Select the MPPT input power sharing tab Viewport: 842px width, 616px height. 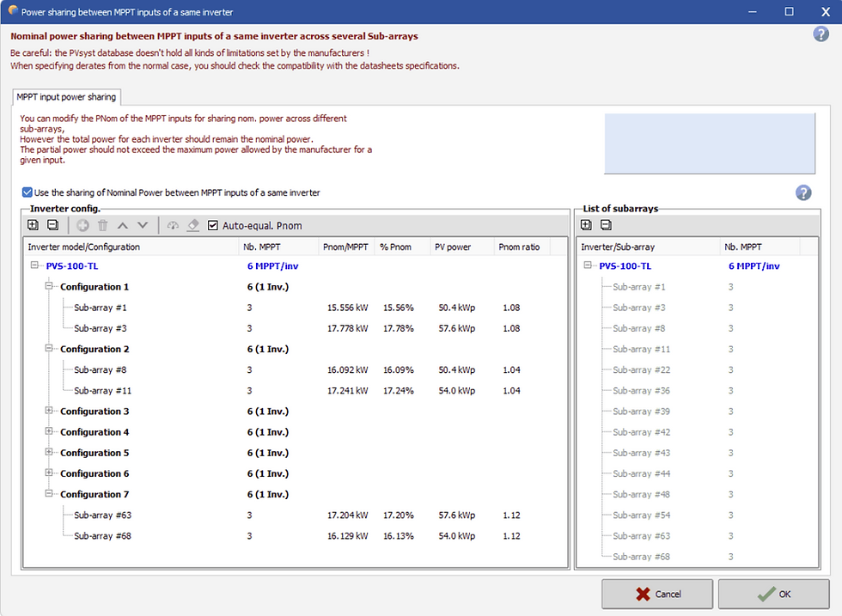coord(66,97)
